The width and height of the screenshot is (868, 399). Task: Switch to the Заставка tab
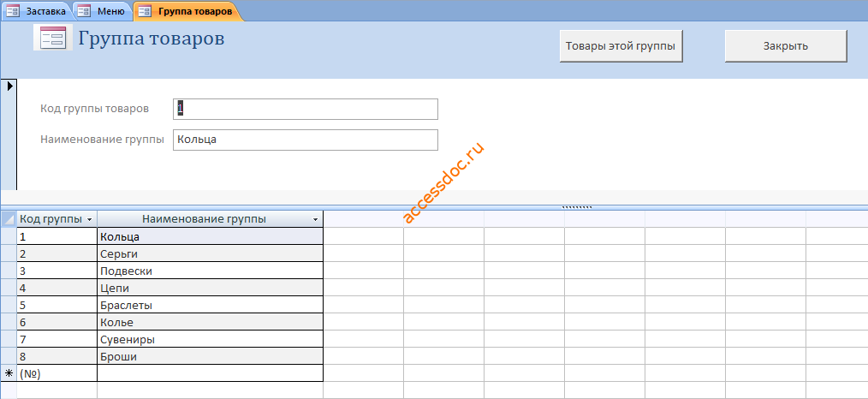coord(36,11)
